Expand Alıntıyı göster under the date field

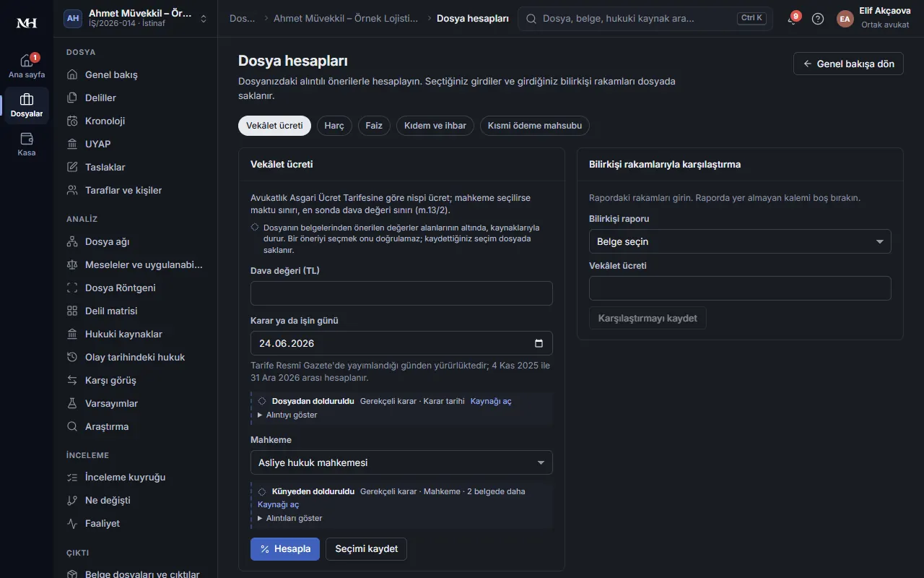click(x=287, y=415)
